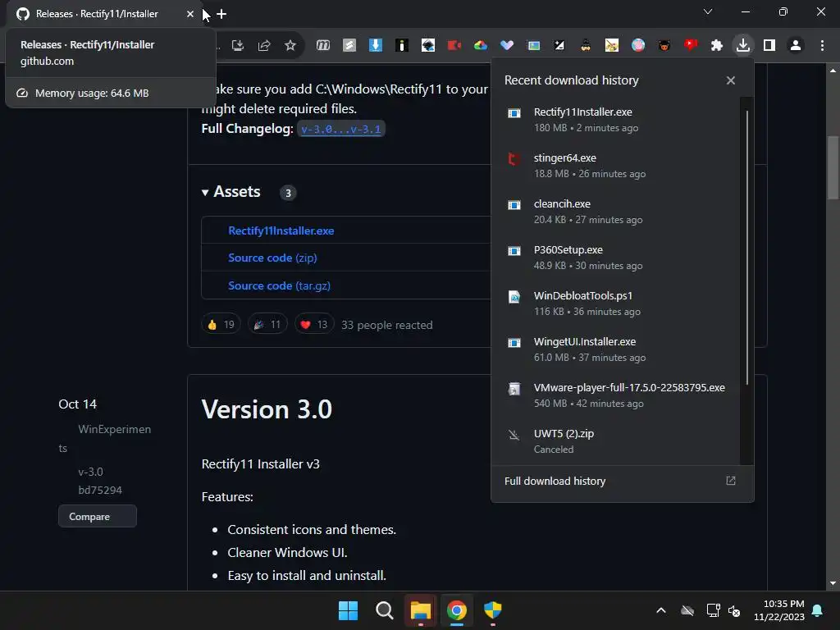Viewport: 840px width, 630px height.
Task: Download Source code (zip)
Action: point(272,258)
